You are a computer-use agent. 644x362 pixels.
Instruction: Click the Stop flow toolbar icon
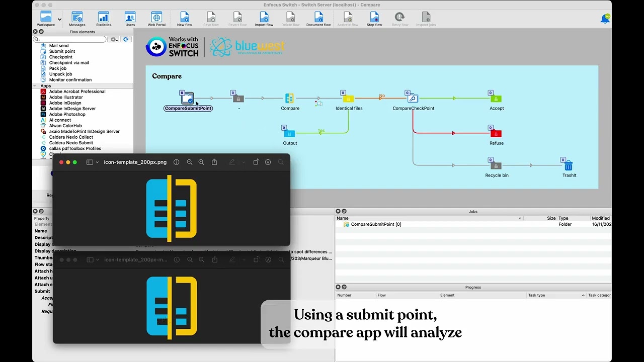pos(374,19)
